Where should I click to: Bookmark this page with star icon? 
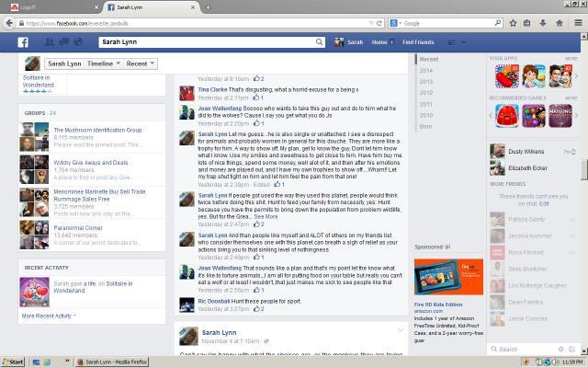pyautogui.click(x=513, y=23)
